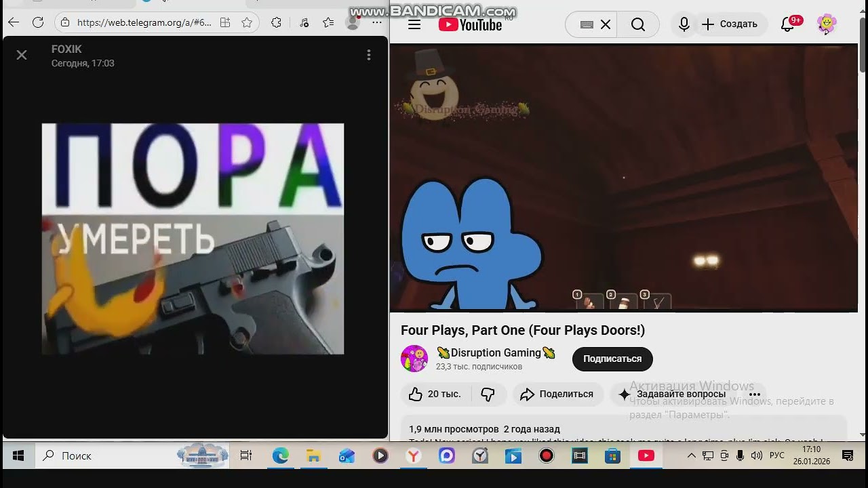Open File Explorer from taskbar
Image resolution: width=868 pixels, height=488 pixels.
click(x=313, y=455)
